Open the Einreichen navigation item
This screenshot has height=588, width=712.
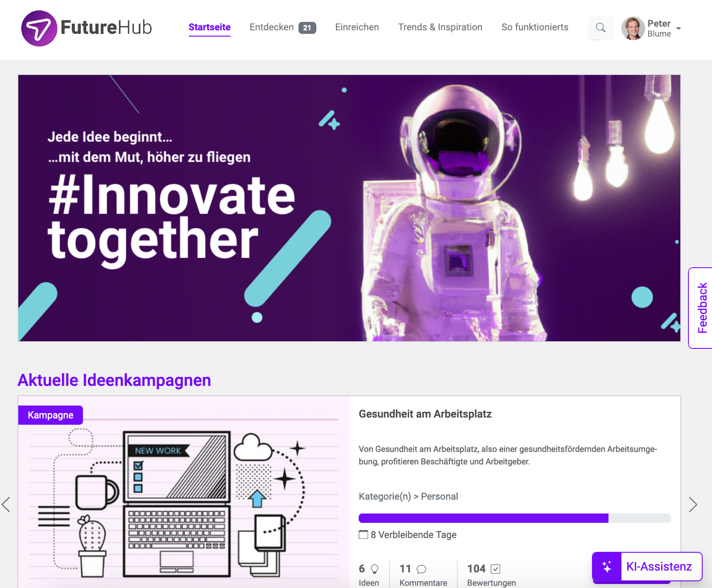pyautogui.click(x=357, y=27)
